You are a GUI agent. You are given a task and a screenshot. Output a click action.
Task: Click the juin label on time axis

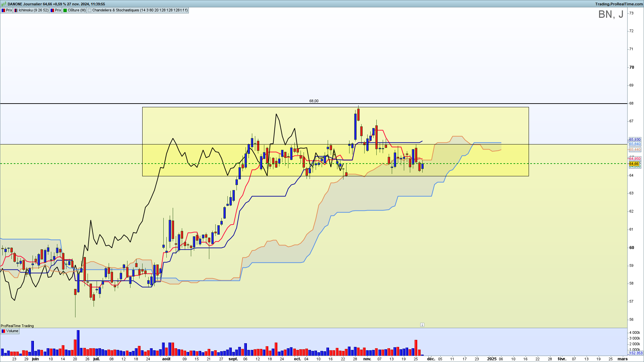35,359
